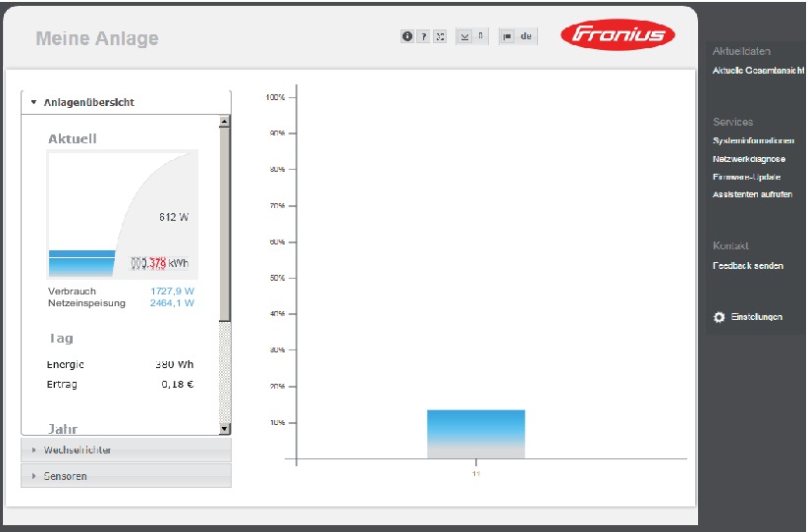Click the flag language icon
808x532 pixels.
tap(508, 36)
